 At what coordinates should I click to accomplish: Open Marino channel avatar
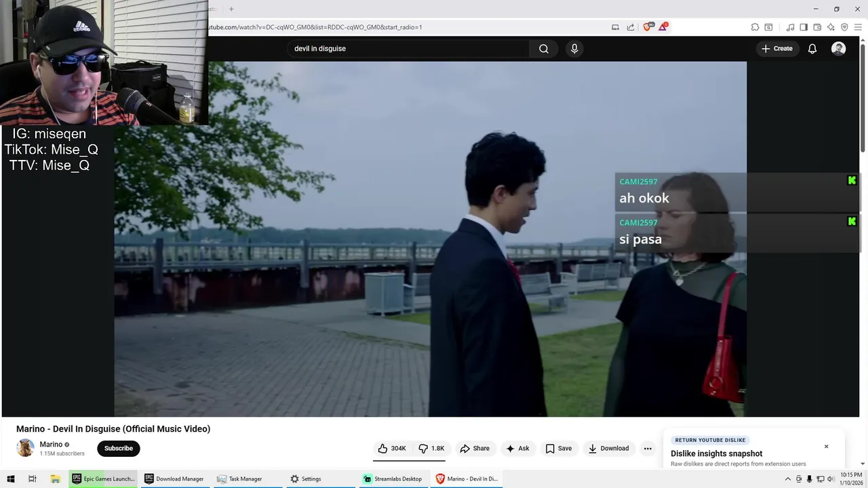click(26, 448)
